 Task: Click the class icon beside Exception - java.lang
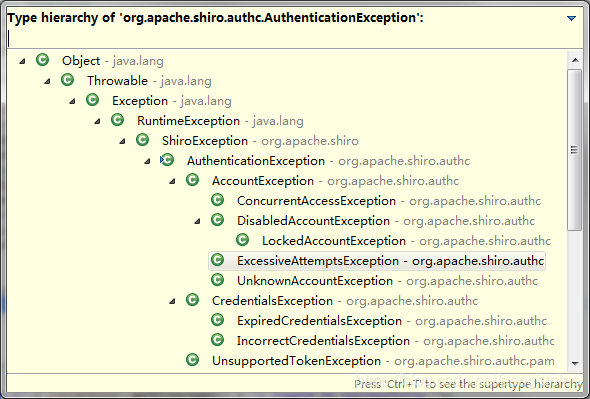[93, 100]
